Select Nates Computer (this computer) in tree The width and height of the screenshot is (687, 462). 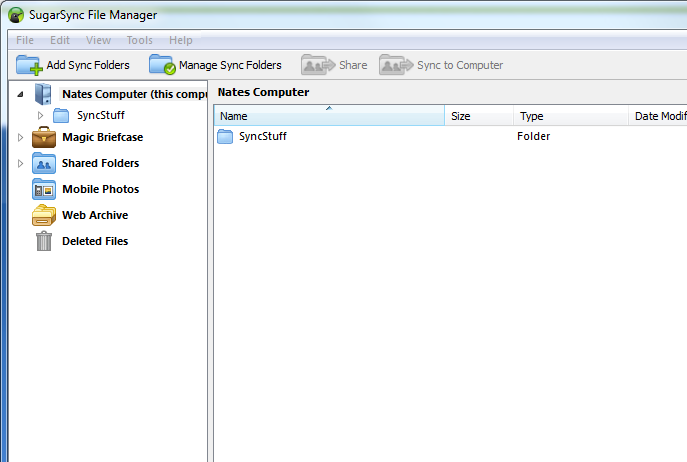coord(135,94)
